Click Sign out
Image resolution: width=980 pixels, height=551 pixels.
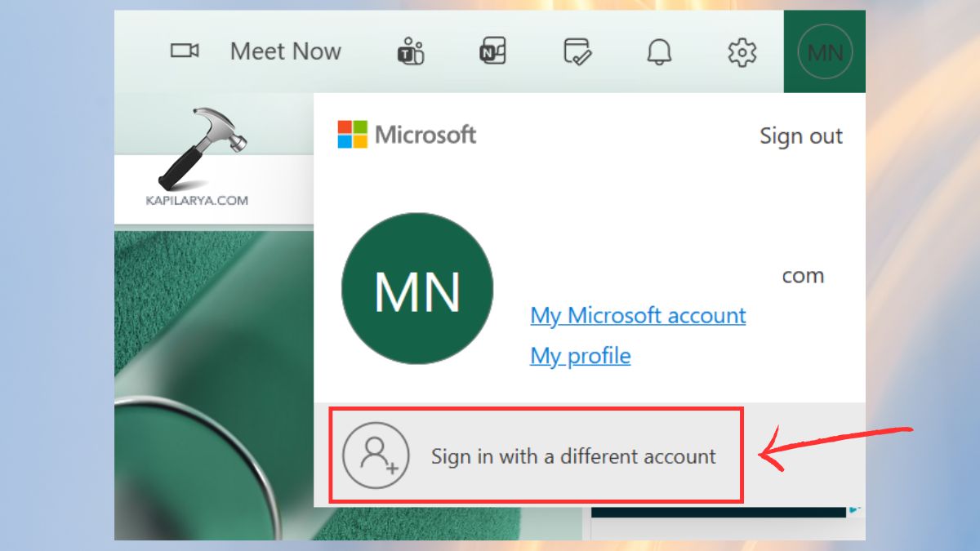pos(801,136)
